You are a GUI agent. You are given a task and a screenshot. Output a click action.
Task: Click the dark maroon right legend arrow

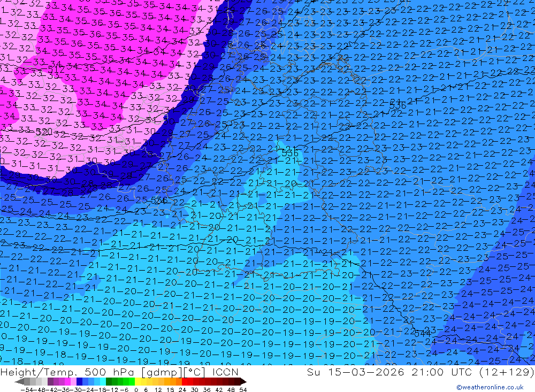[x=243, y=381]
